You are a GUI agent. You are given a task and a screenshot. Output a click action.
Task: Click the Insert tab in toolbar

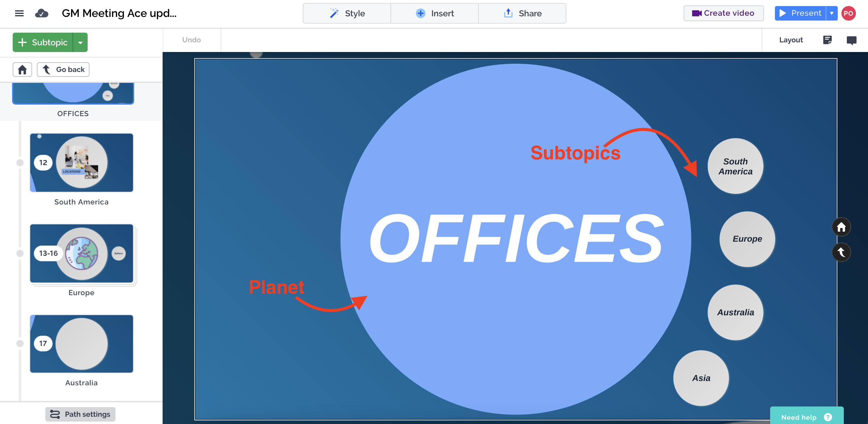point(433,13)
